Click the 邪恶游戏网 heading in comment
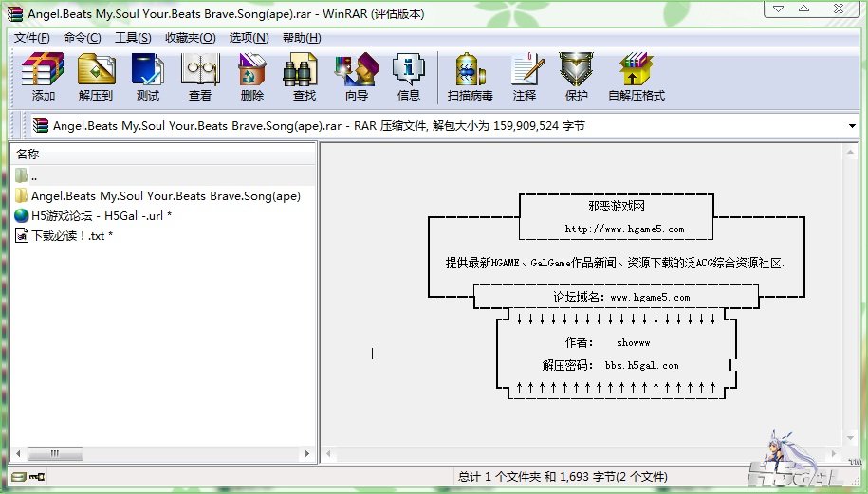 pyautogui.click(x=616, y=207)
